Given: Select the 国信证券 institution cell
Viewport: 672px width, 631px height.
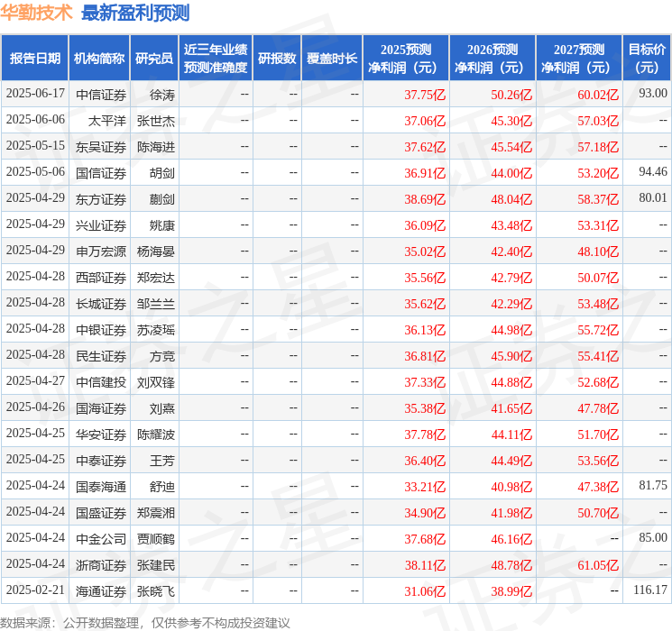Looking at the screenshot, I should point(101,173).
